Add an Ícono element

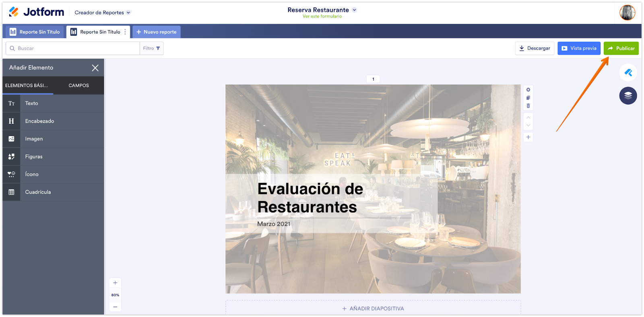53,174
